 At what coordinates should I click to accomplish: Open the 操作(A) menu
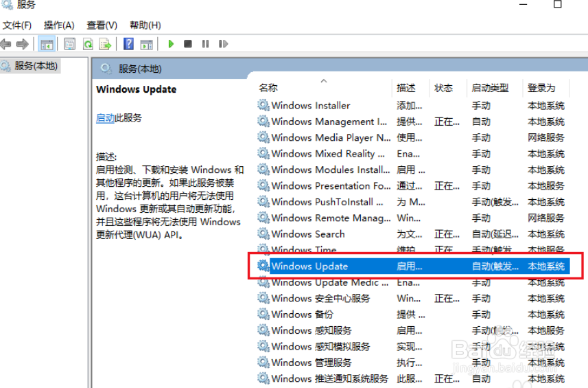[59, 25]
